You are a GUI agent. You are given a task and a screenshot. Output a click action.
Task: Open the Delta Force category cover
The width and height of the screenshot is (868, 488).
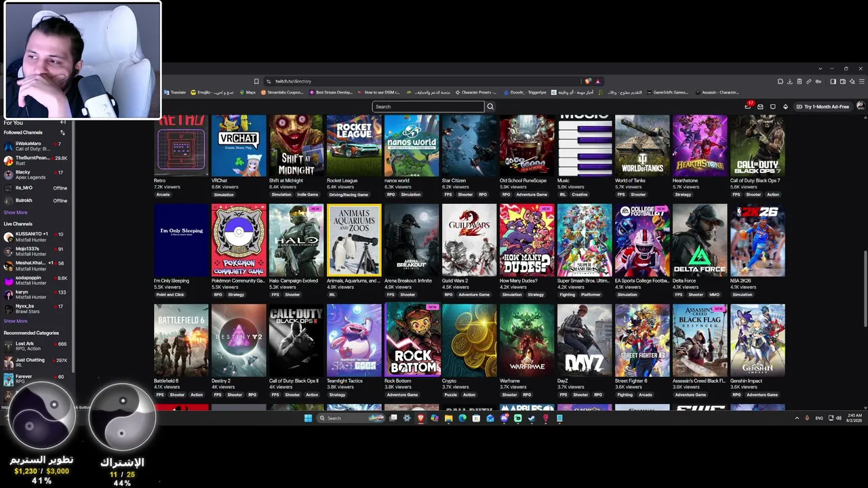700,241
